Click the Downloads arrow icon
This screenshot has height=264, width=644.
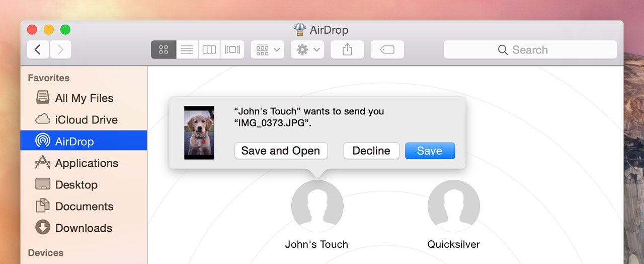43,227
